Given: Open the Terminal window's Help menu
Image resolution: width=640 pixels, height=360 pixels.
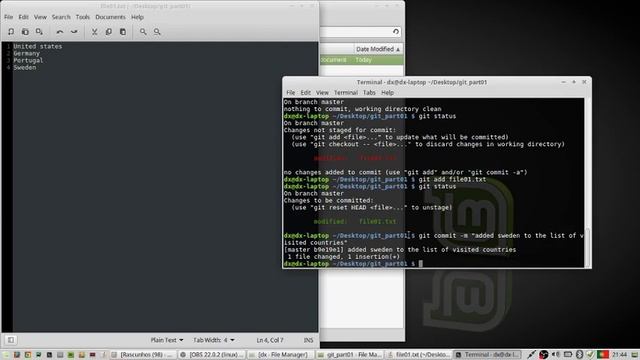Looking at the screenshot, I should 387,93.
